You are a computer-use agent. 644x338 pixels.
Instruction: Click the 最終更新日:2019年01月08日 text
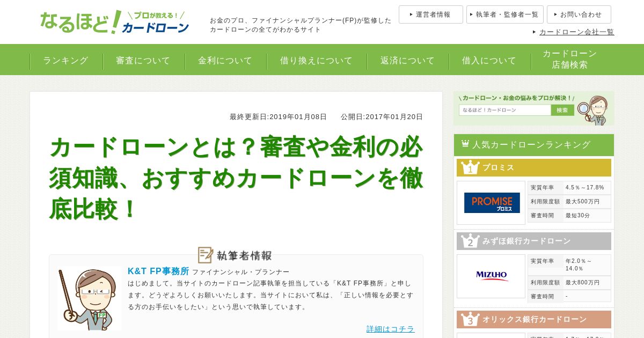[x=278, y=117]
